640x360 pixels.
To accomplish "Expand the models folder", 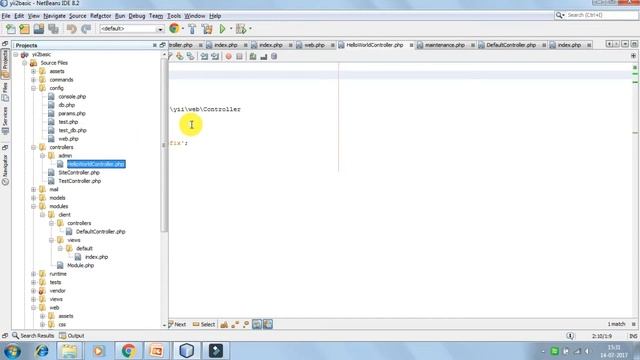I will point(33,198).
